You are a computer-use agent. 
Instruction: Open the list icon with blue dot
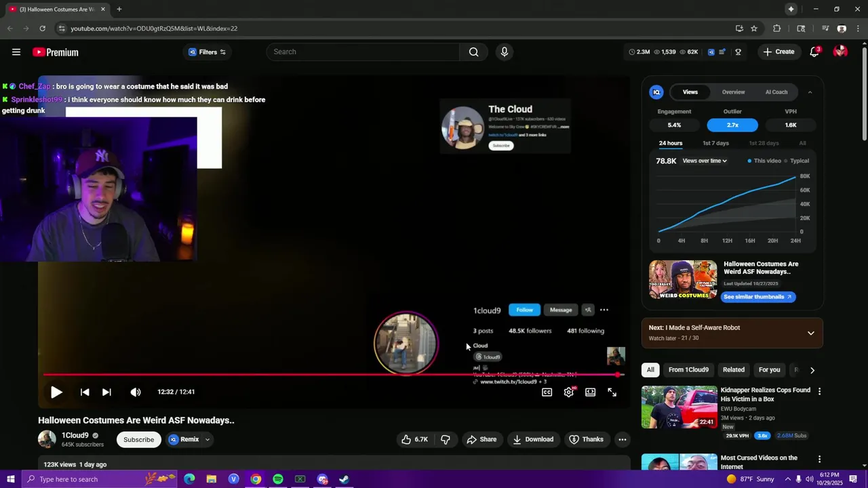pos(723,52)
